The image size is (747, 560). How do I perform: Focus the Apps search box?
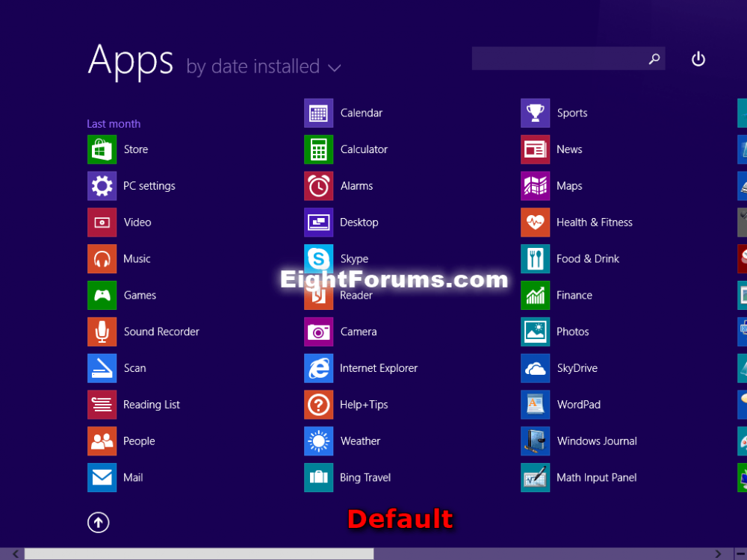pyautogui.click(x=568, y=58)
